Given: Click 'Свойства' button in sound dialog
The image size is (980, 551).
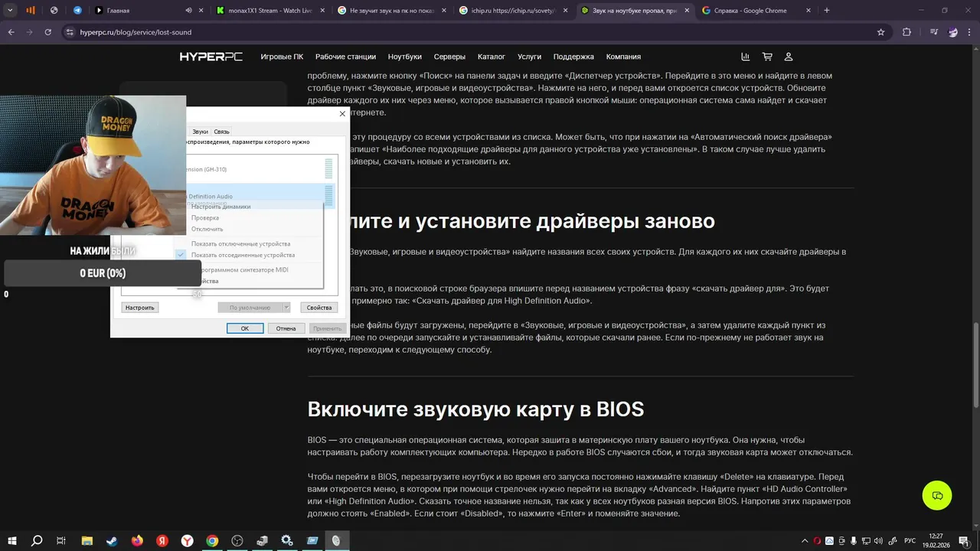Looking at the screenshot, I should tap(319, 308).
